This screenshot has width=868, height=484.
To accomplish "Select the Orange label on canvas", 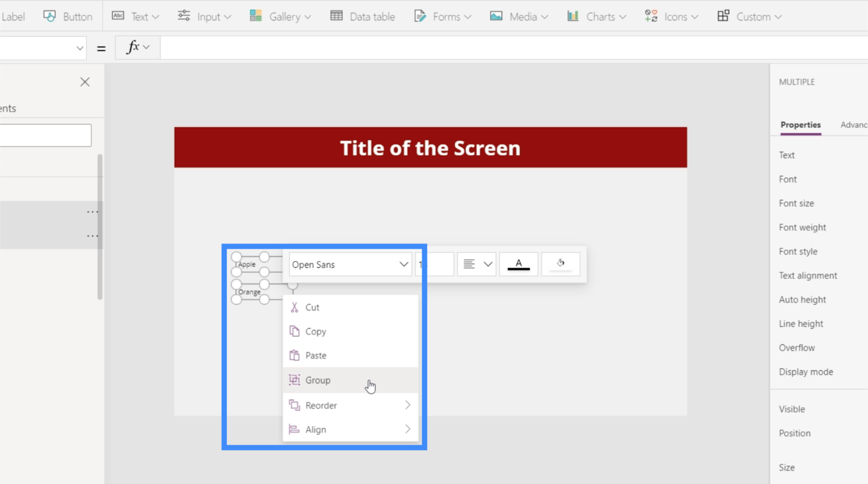I will pos(249,292).
